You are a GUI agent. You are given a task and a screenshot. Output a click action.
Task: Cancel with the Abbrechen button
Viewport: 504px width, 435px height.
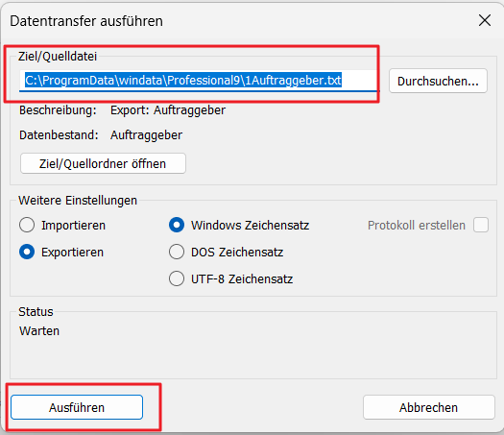click(428, 407)
